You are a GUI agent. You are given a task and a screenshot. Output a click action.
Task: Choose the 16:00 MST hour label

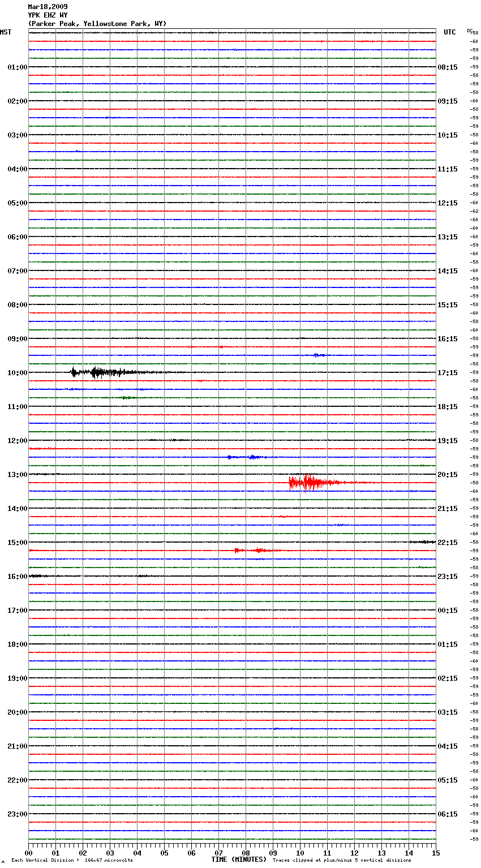coord(17,577)
